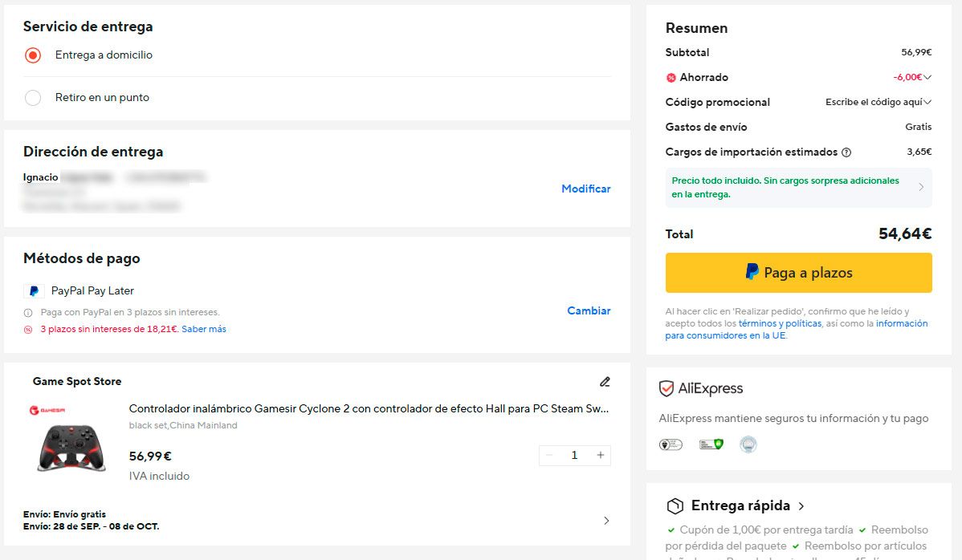The image size is (962, 560).
Task: Click the 3,65€ import charges value
Action: tap(919, 152)
